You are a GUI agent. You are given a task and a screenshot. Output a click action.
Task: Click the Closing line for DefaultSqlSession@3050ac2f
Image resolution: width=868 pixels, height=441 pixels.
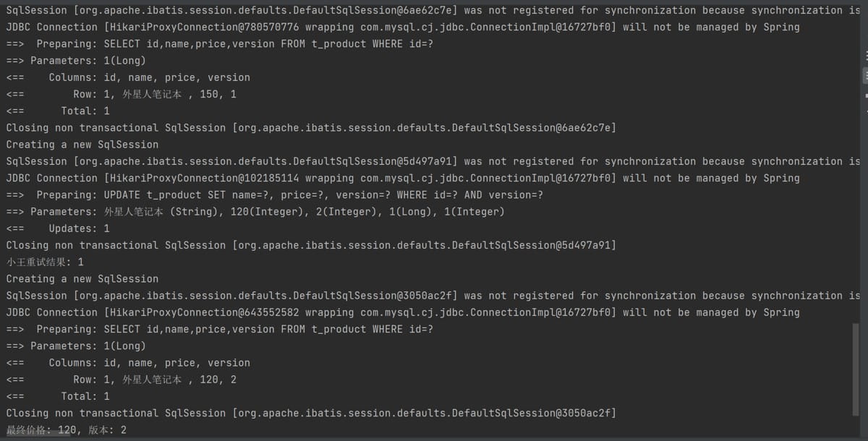pos(311,413)
